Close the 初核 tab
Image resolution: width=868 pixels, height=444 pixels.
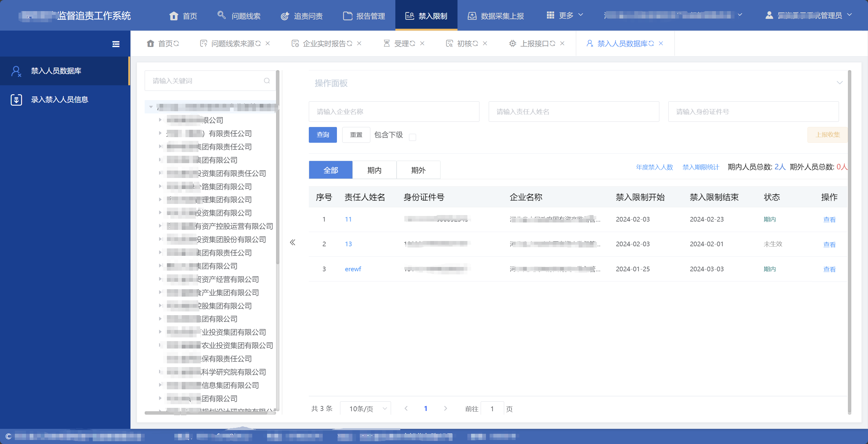click(x=485, y=44)
